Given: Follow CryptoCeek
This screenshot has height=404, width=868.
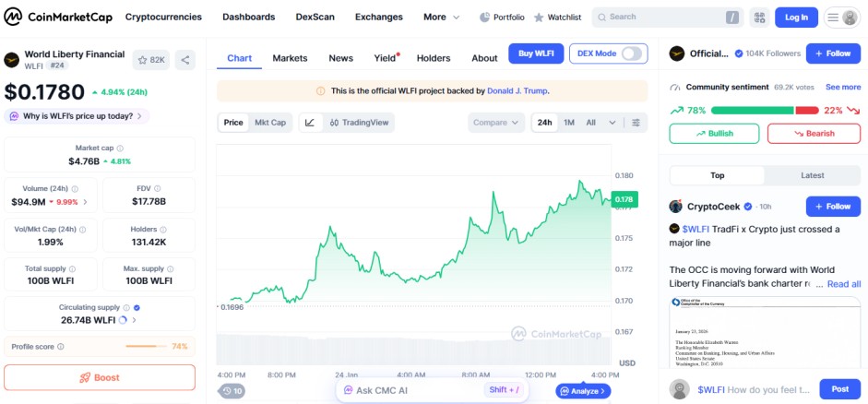Looking at the screenshot, I should (833, 207).
